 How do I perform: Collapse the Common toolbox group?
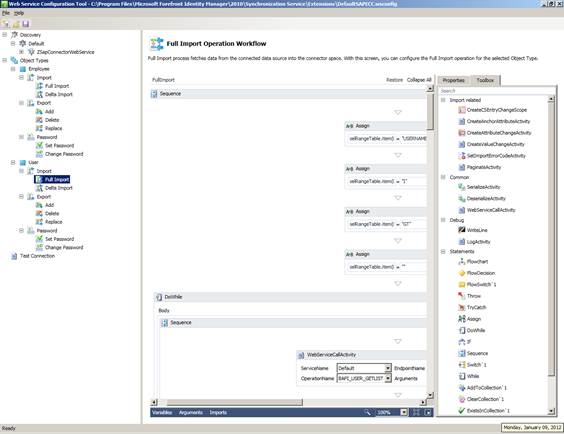pos(443,177)
